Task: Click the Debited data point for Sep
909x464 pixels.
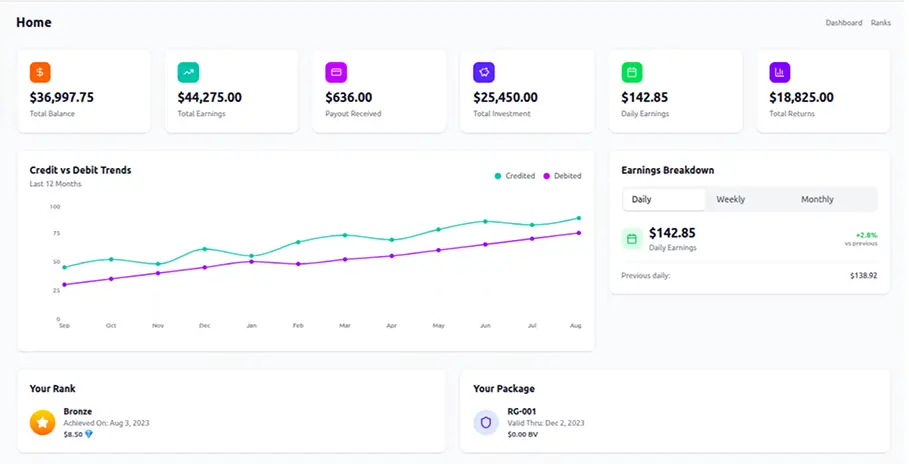Action: pos(64,285)
